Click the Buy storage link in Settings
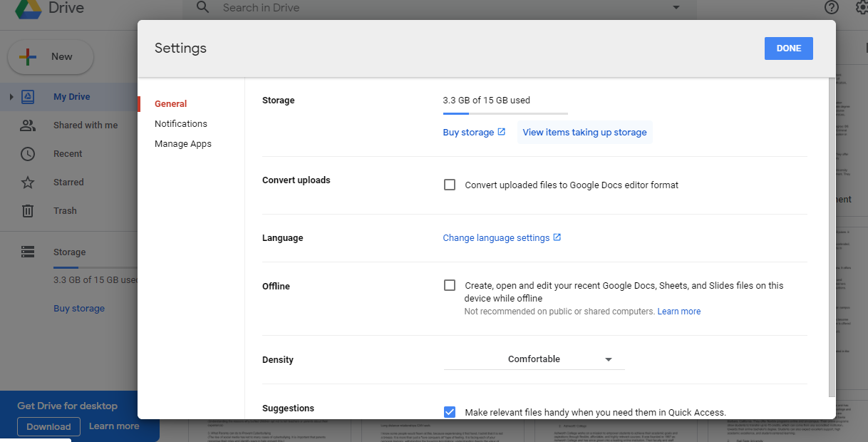Screen dimensions: 868x442 coord(468,132)
